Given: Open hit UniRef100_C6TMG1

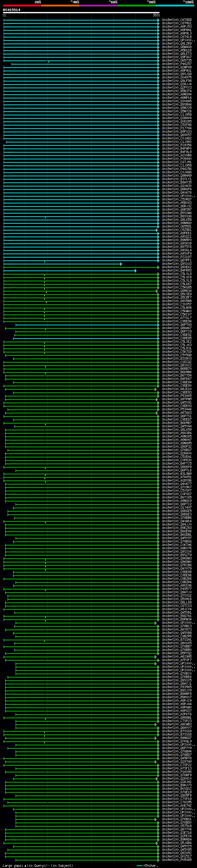Looking at the screenshot, I should [x=177, y=23].
